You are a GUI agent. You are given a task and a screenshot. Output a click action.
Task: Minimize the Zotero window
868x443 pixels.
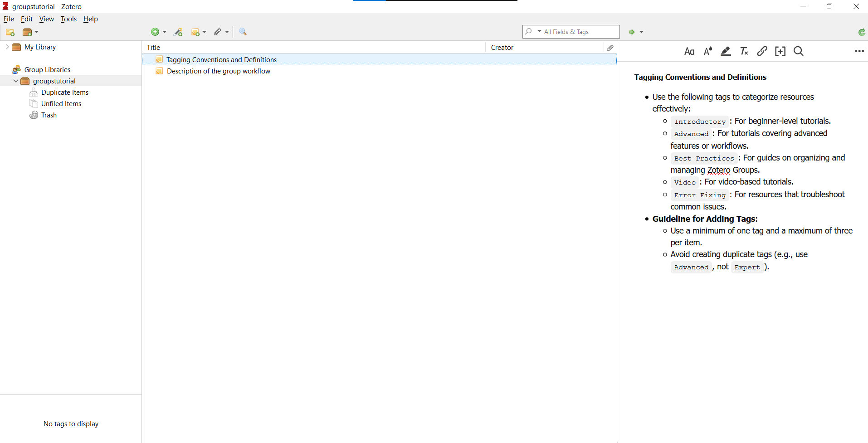(x=803, y=6)
